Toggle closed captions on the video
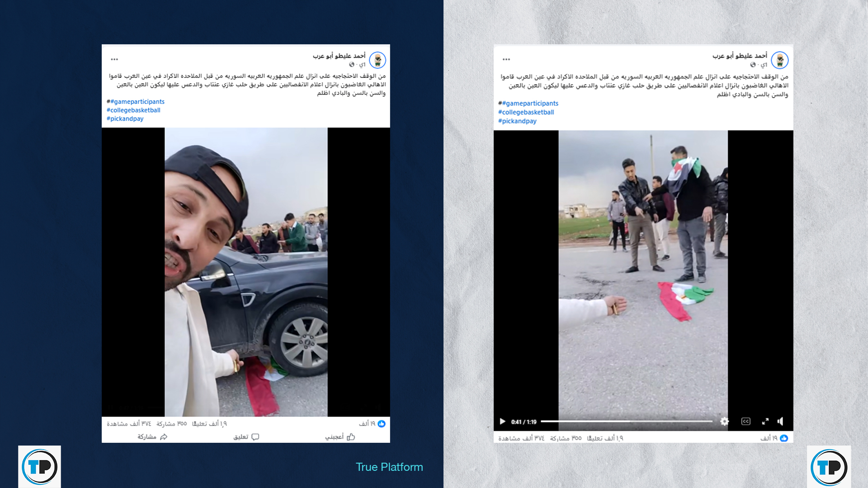This screenshot has width=868, height=488. [746, 421]
